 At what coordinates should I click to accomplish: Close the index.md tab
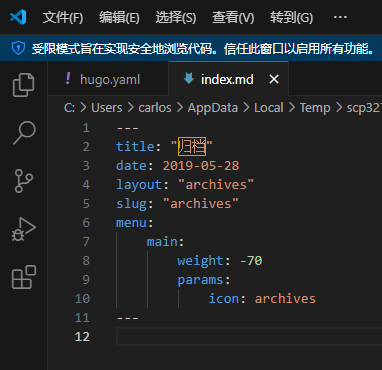274,79
